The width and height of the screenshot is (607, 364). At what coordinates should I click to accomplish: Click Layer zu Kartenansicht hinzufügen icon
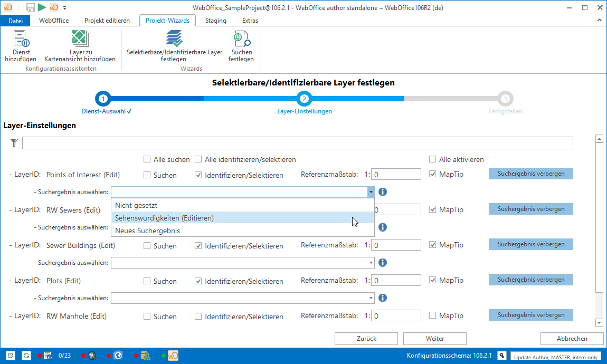pos(80,40)
